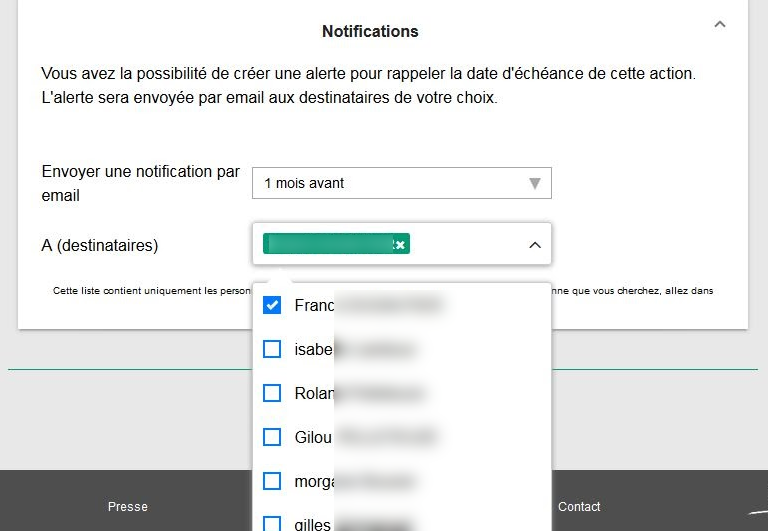Enable the Gilou recipient checkbox
The width and height of the screenshot is (768, 531).
pos(271,437)
